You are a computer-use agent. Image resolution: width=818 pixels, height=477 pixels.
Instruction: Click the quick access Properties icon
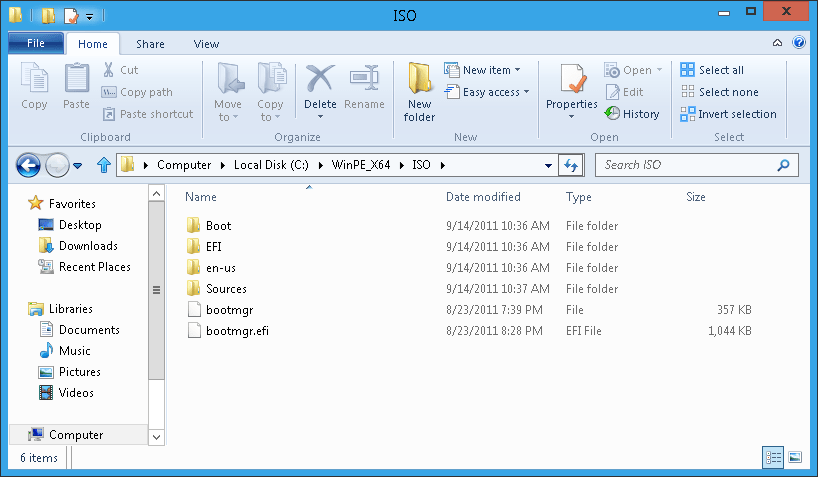(70, 16)
